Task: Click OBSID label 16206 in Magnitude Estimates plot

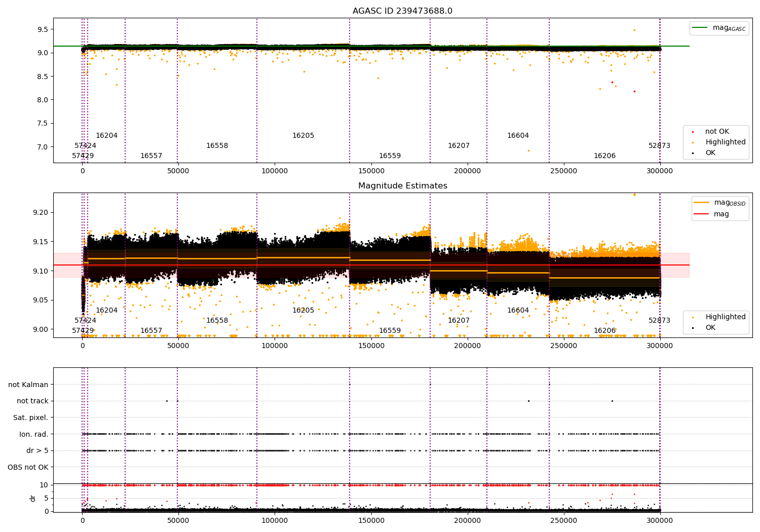Action: tap(604, 331)
